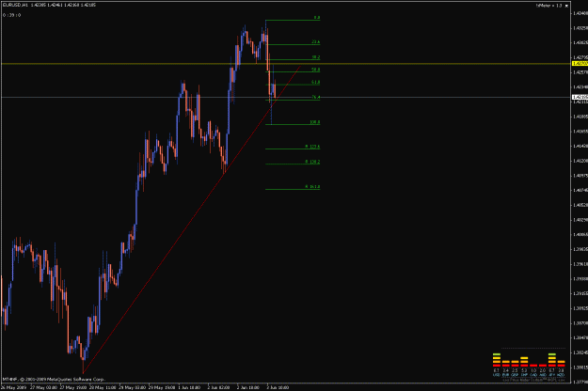Click the !xMeter indicator label at top right
Viewport: 588px width, 391px height.
click(x=548, y=6)
